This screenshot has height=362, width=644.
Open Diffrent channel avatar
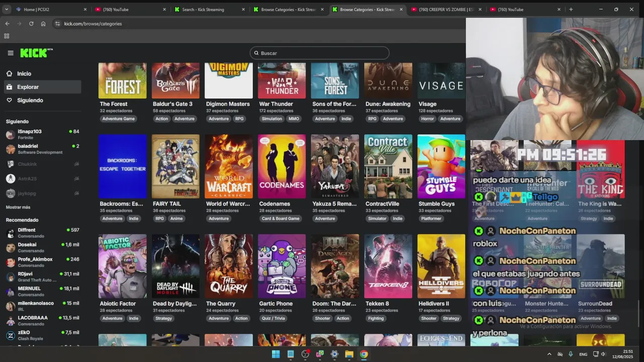click(x=11, y=233)
